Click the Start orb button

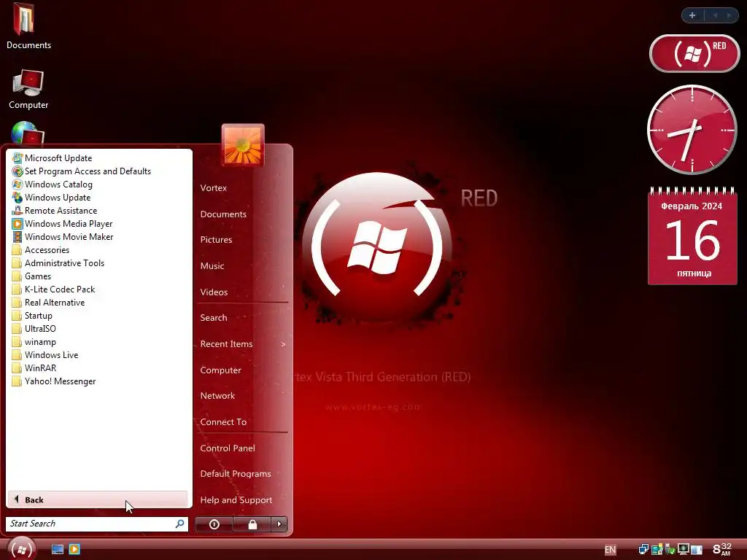(21, 549)
